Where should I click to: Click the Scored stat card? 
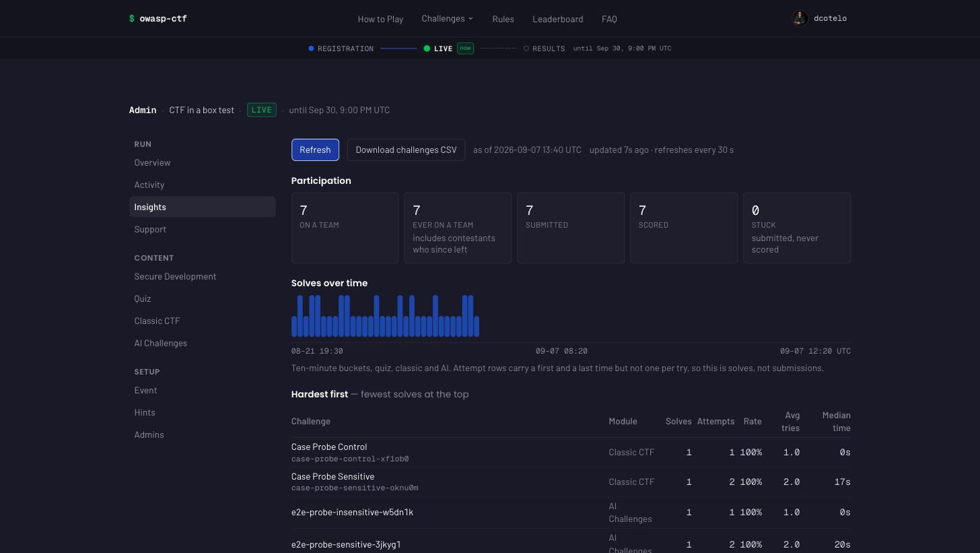[x=684, y=228]
